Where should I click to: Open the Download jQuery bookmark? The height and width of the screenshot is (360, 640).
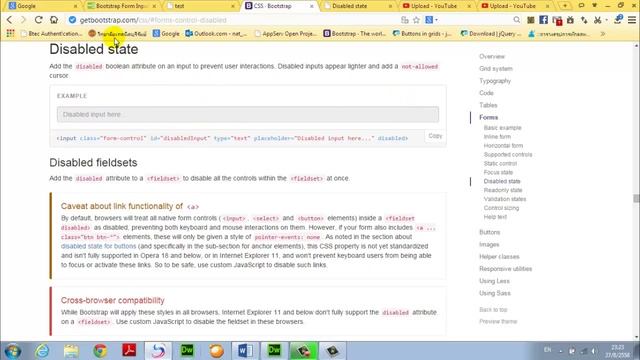pyautogui.click(x=491, y=33)
